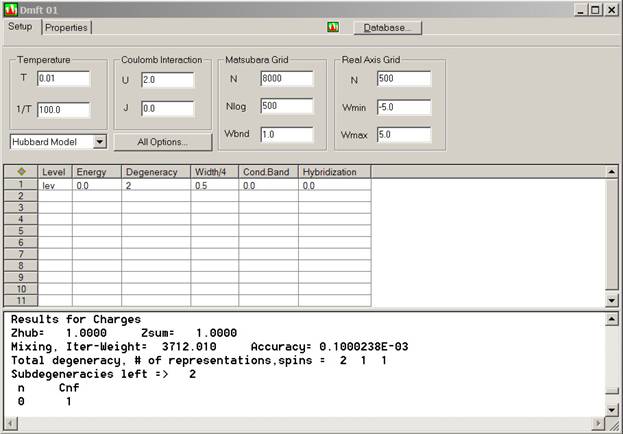This screenshot has height=434, width=623.
Task: Open the Hubbard Model dropdown
Action: pyautogui.click(x=98, y=142)
